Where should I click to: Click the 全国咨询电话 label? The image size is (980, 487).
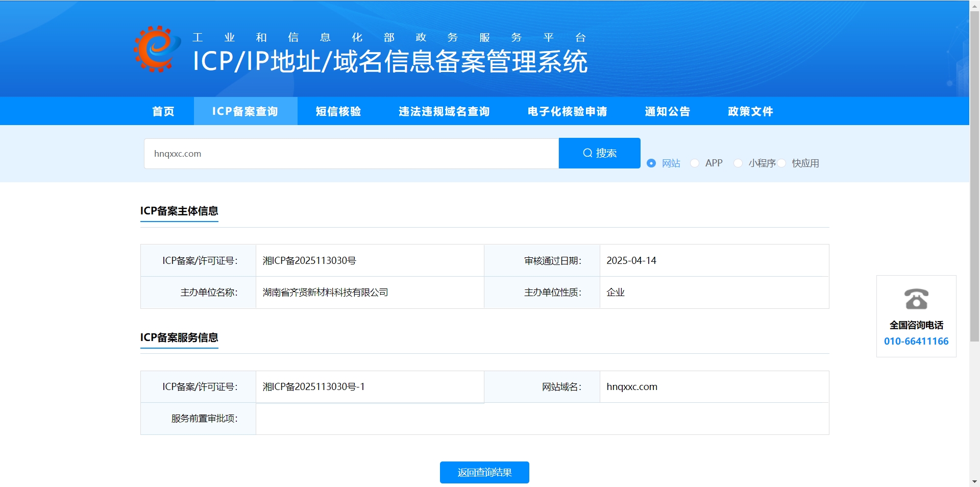point(916,325)
